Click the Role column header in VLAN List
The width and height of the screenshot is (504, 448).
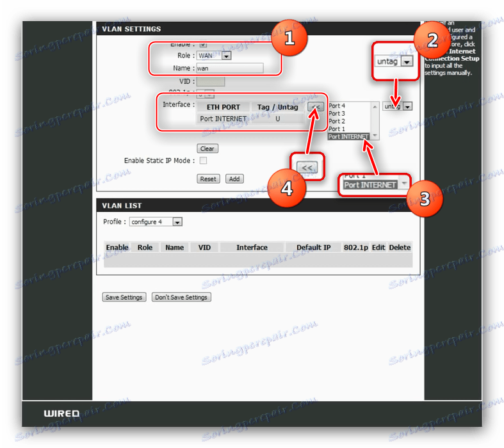pyautogui.click(x=145, y=247)
